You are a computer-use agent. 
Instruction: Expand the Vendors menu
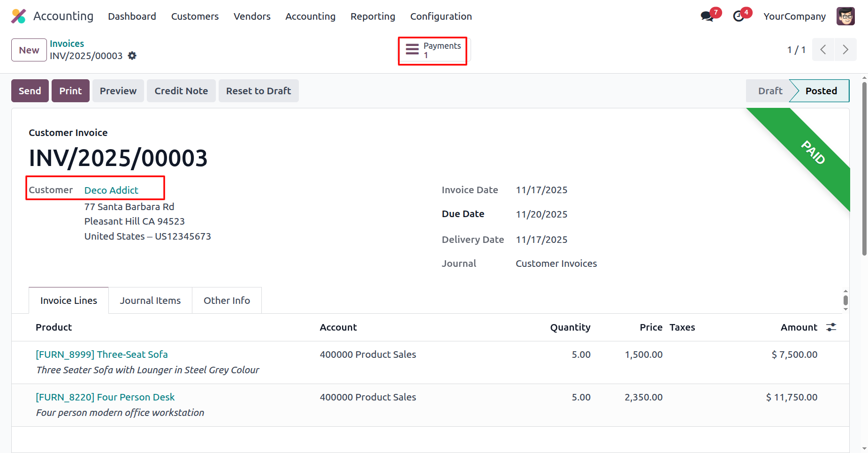(252, 16)
